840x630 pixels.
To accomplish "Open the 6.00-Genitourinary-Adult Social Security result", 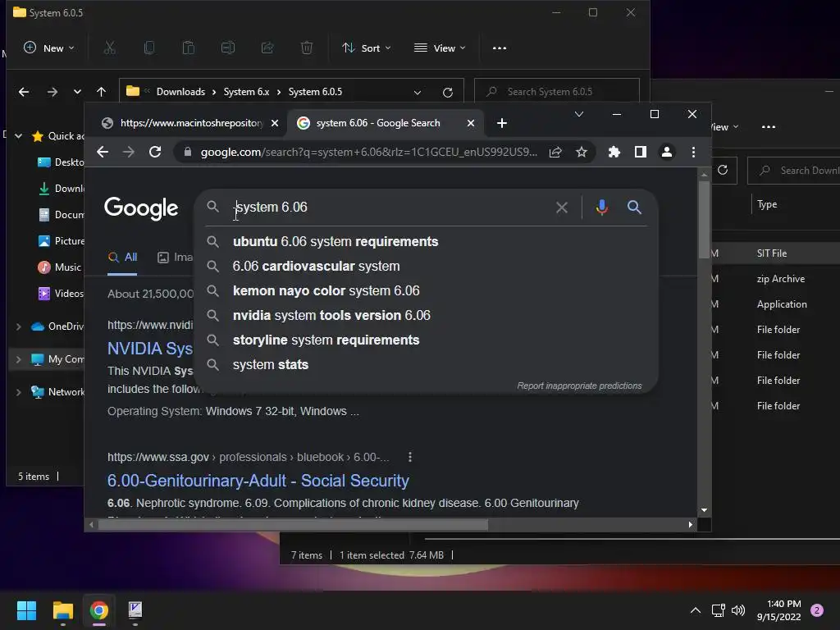I will [258, 481].
